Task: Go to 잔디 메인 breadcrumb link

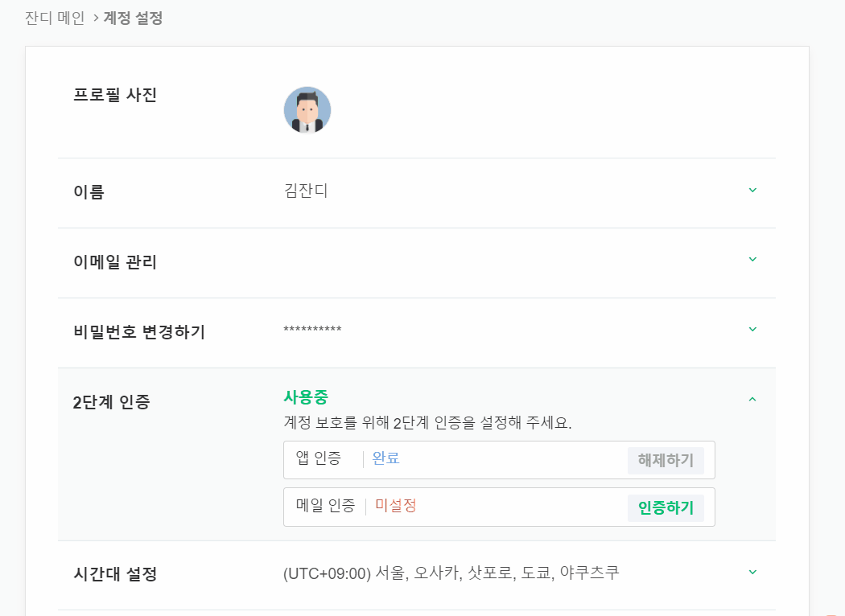Action: tap(55, 18)
